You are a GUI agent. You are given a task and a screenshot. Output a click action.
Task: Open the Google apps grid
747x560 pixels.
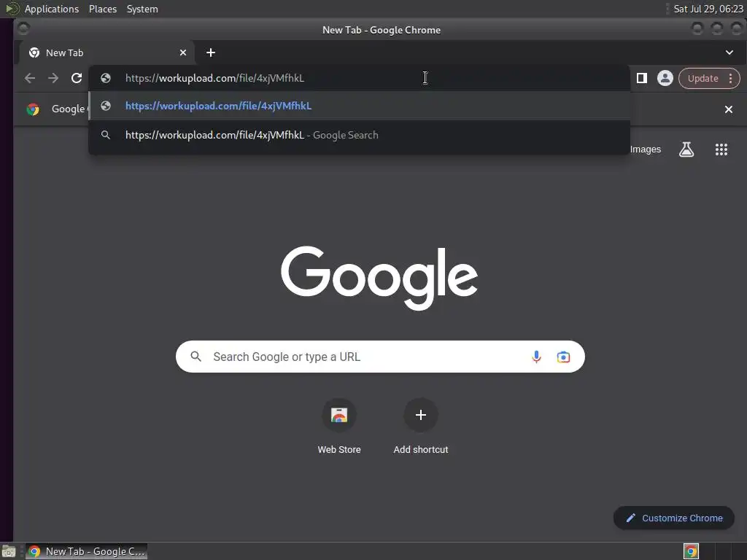coord(721,149)
